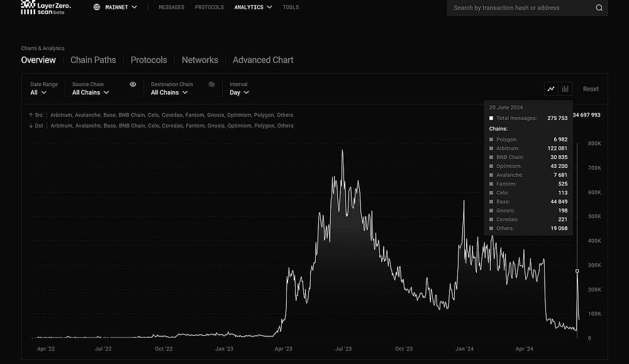The image size is (629, 364).
Task: Click the Total messages white square in tooltip
Action: tap(491, 118)
